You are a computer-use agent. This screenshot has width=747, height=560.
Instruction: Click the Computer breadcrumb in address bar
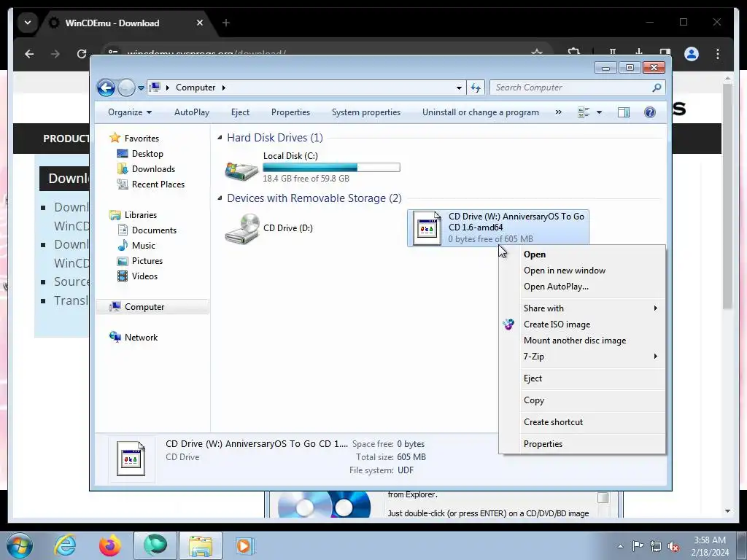[x=196, y=87]
